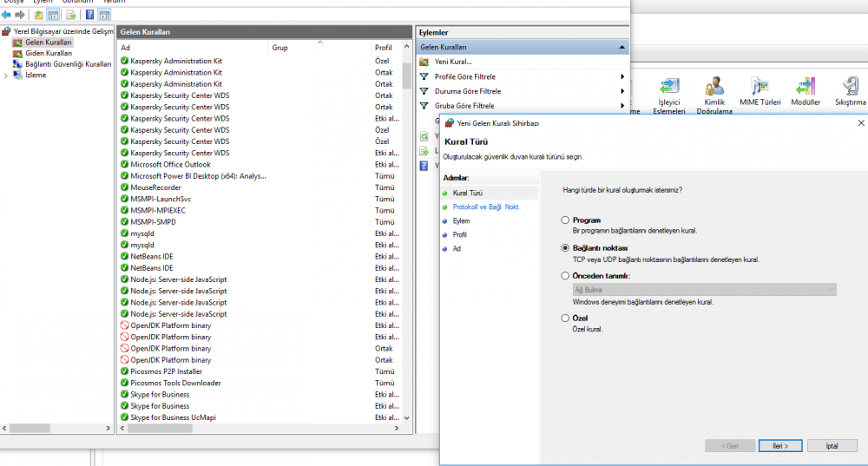
Task: Click the Gruba Göre Filtrele action
Action: [x=464, y=106]
